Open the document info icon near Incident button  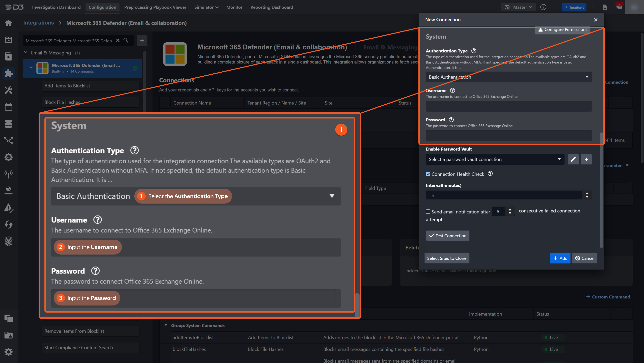coord(605,7)
